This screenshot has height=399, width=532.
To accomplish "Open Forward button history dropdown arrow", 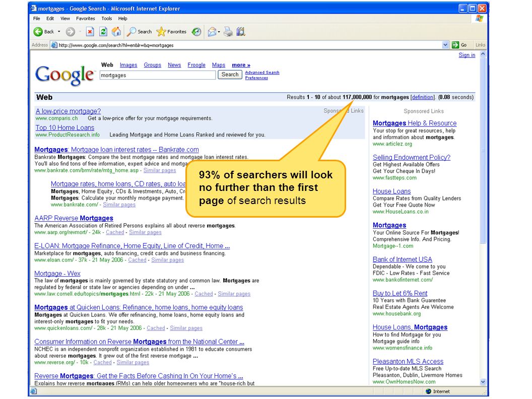I will pos(80,32).
